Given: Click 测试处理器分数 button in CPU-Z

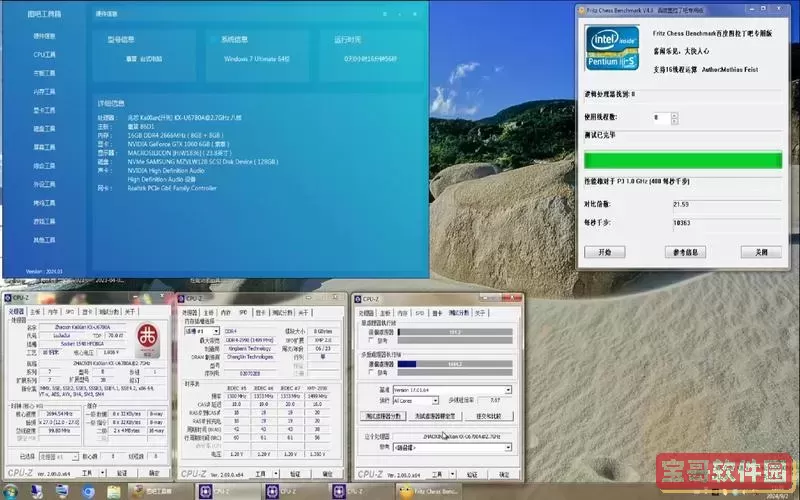Looking at the screenshot, I should 383,416.
